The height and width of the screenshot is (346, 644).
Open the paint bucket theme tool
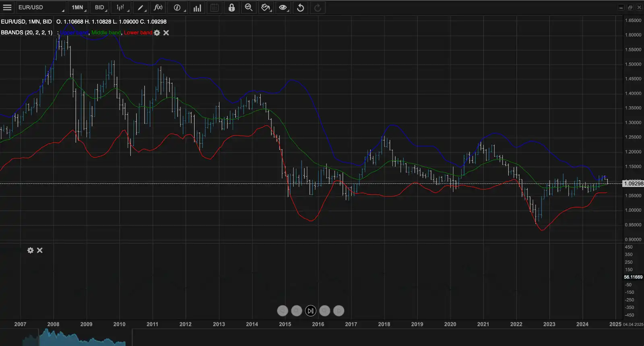pos(266,8)
